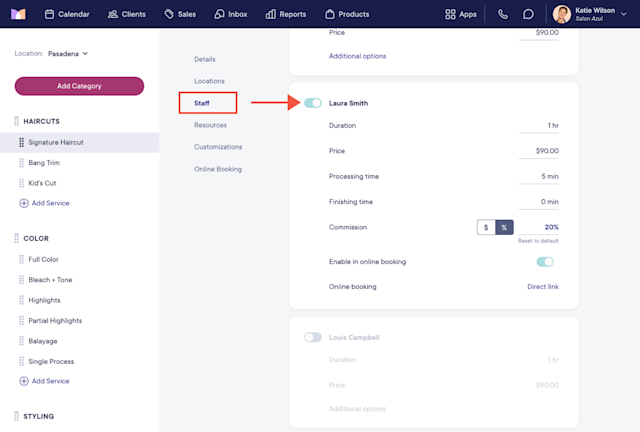Grab the Full Color drag handle
The height and width of the screenshot is (432, 640).
[21, 259]
